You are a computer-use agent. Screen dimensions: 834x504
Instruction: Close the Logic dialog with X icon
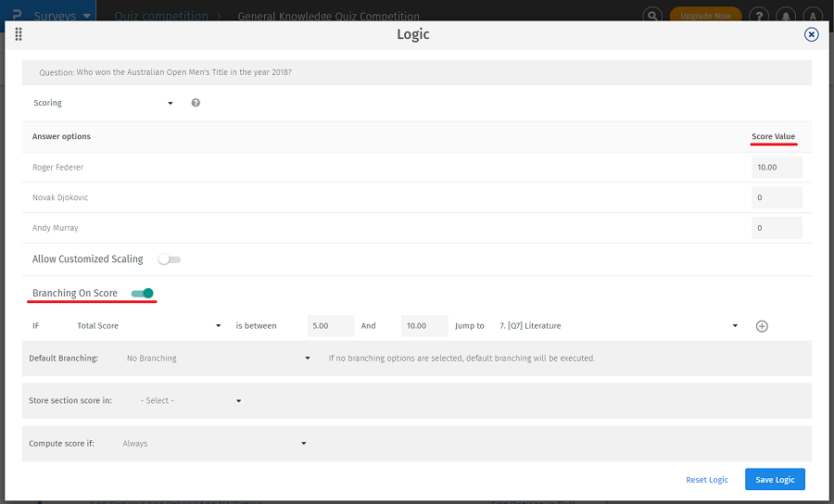811,34
